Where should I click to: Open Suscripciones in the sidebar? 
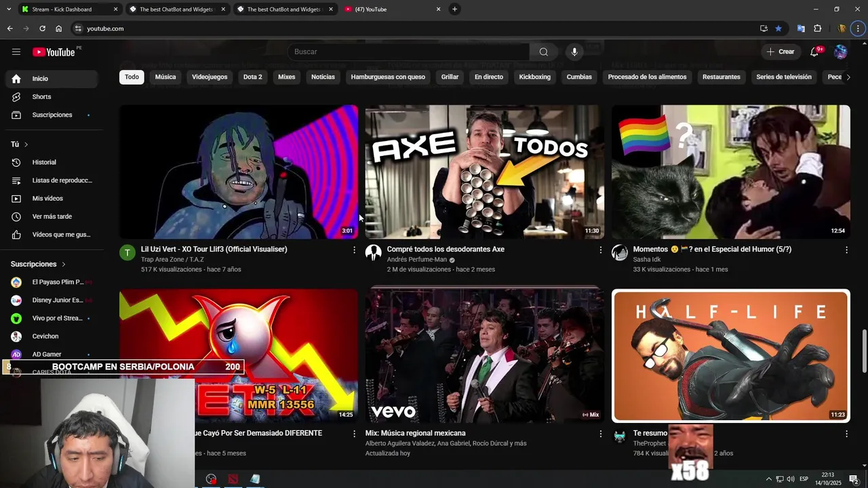[52, 115]
